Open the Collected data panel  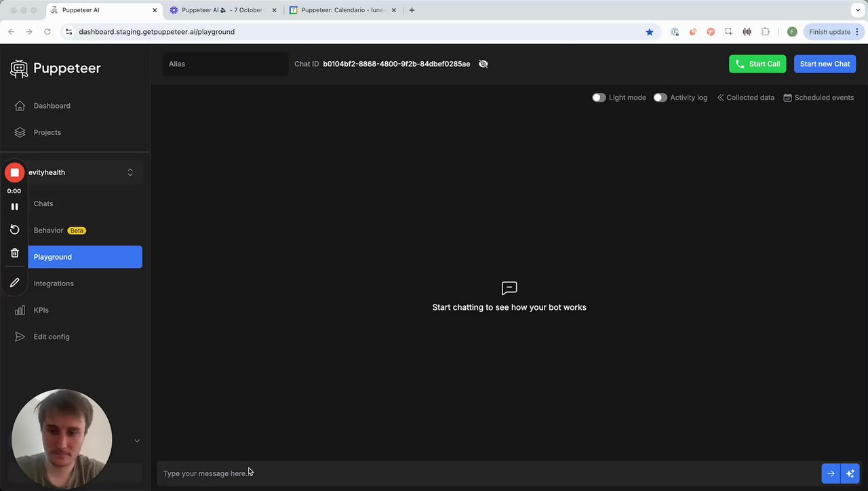tap(746, 98)
